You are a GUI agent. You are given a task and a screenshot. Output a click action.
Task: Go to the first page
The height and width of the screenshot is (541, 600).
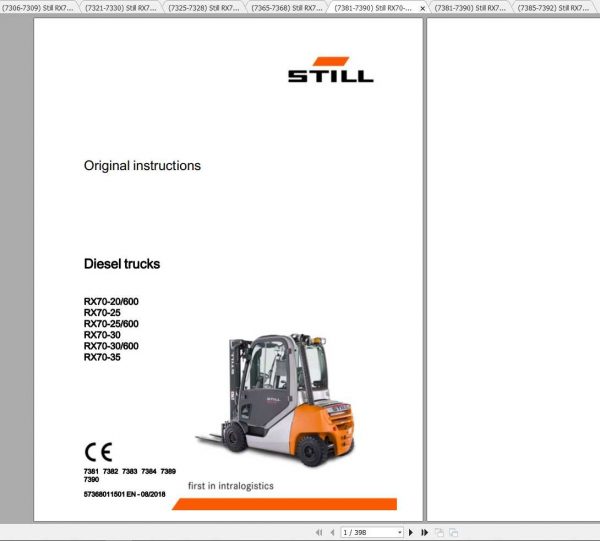318,532
